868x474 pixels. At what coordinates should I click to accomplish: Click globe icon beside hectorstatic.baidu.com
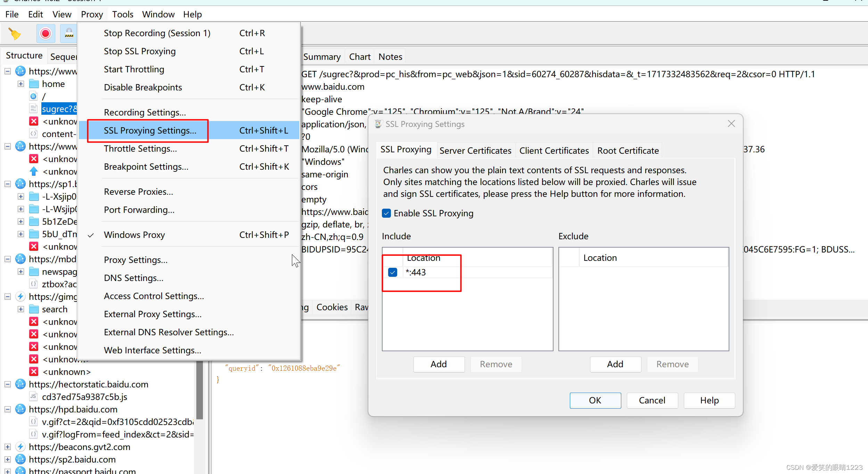21,384
